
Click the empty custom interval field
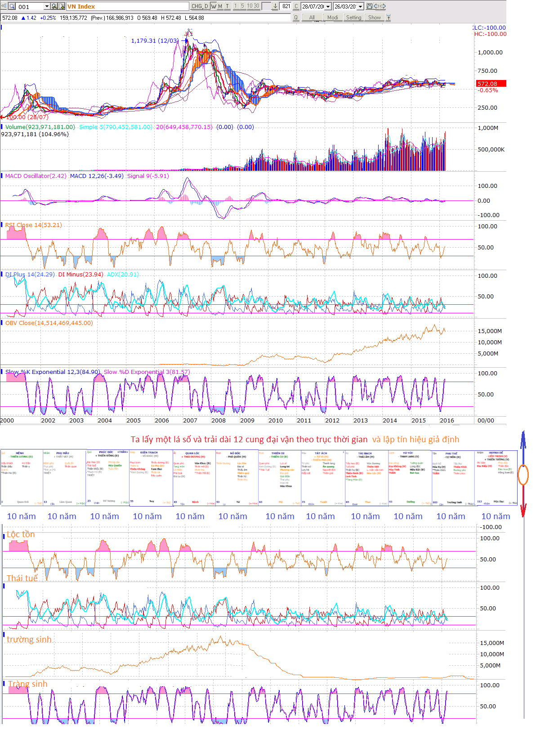pyautogui.click(x=266, y=6)
